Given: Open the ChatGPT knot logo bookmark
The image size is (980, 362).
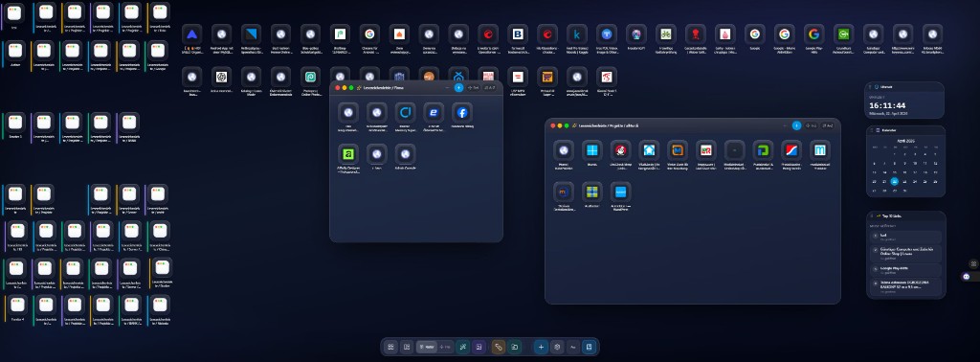Looking at the screenshot, I should click(221, 77).
